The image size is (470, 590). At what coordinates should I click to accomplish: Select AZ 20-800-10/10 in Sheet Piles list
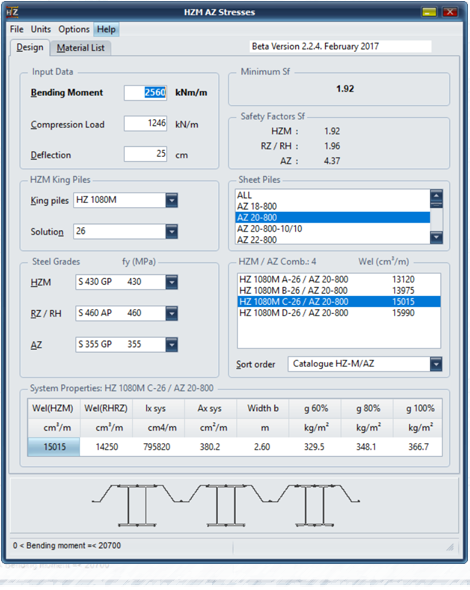click(333, 229)
